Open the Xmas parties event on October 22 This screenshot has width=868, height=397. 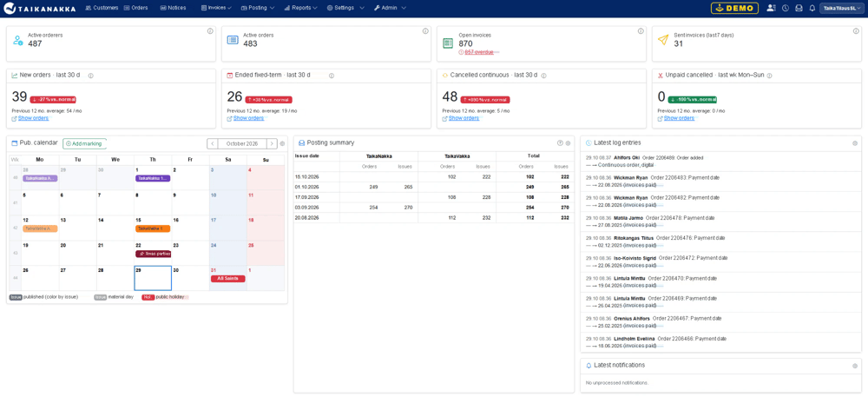tap(154, 254)
